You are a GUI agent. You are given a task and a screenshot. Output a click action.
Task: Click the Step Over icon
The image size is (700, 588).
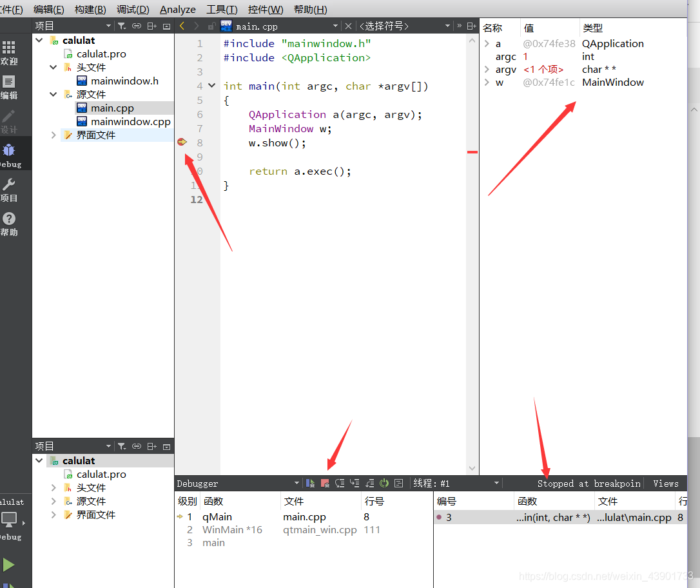(340, 483)
